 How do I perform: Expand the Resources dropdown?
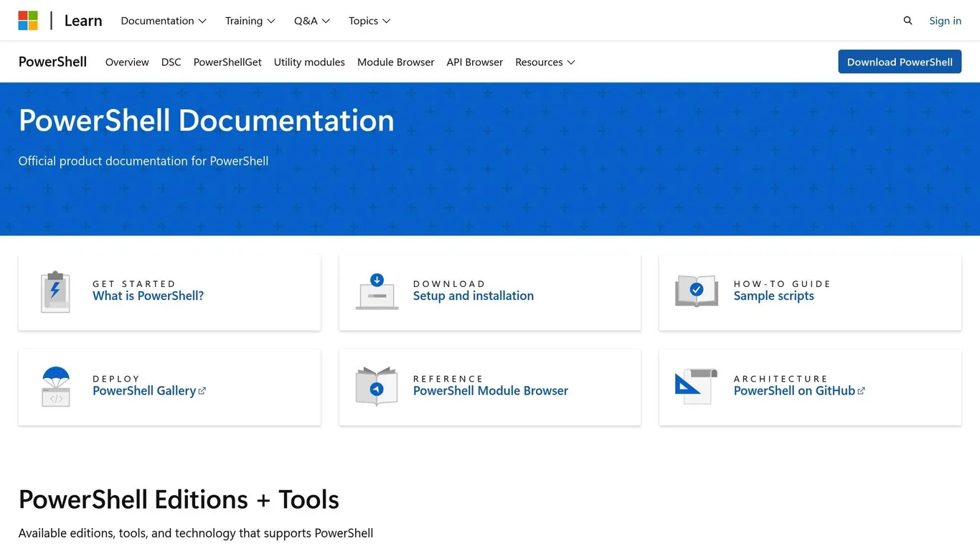(545, 62)
